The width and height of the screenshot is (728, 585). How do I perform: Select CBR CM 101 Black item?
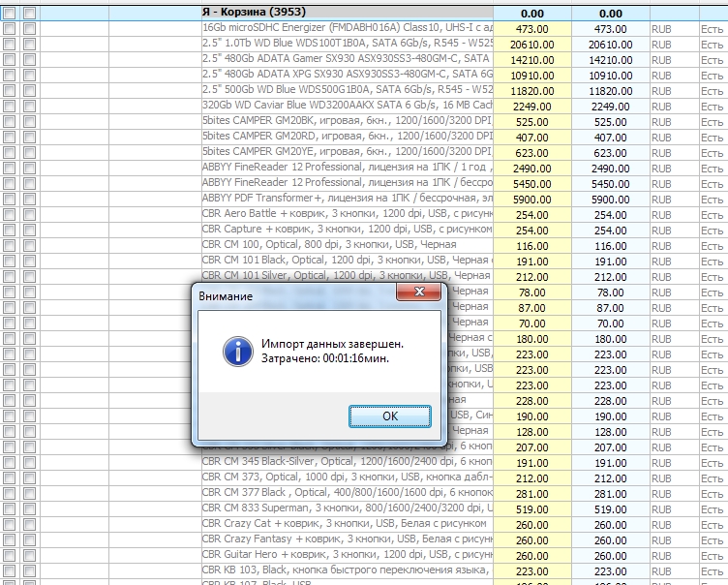pyautogui.click(x=348, y=261)
